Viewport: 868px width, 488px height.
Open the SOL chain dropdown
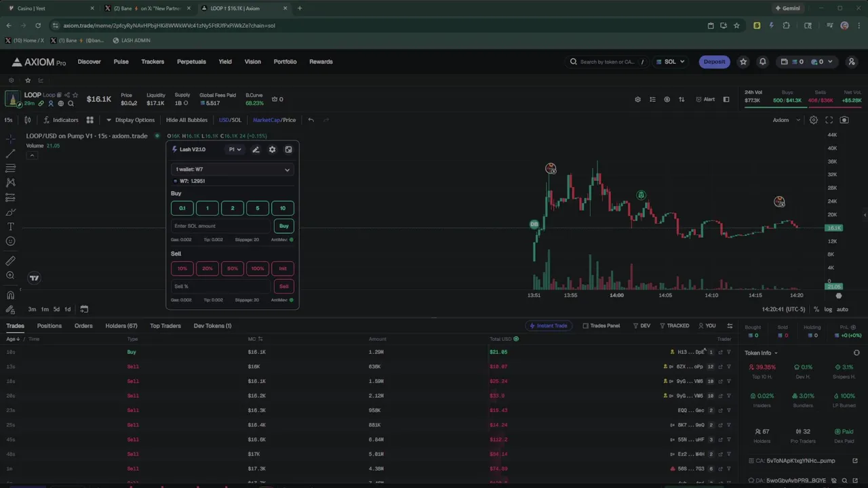click(670, 62)
